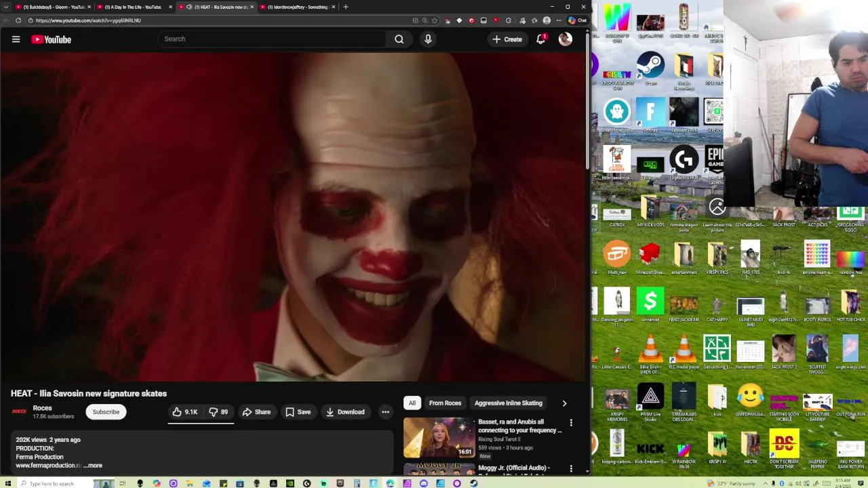Open the HOT TUB CHICK desktop folder
The image size is (868, 488).
(x=850, y=305)
